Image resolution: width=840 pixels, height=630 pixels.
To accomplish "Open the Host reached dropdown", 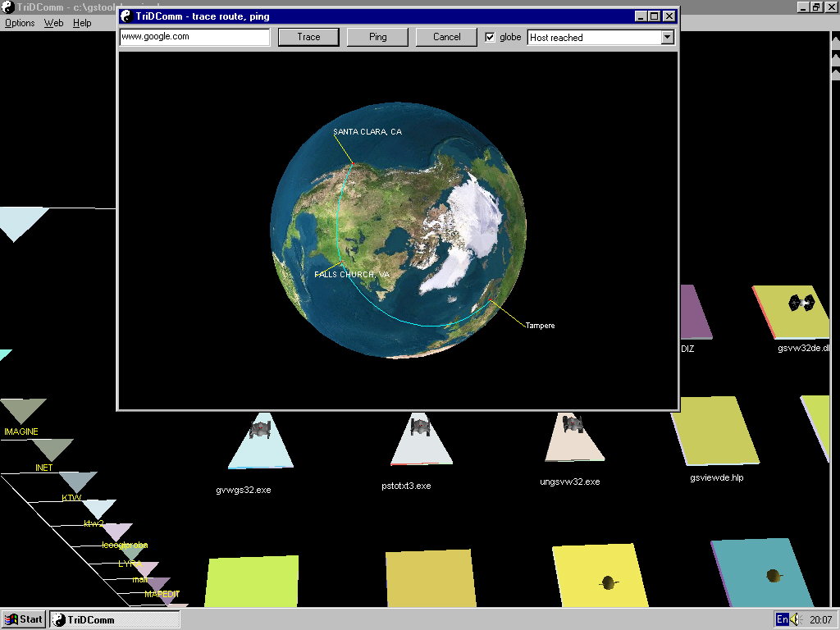I will (667, 37).
